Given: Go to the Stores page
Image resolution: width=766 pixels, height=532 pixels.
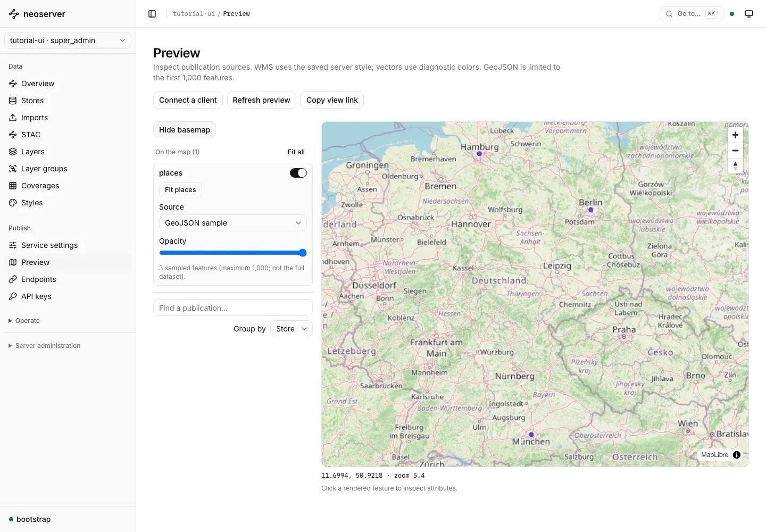Looking at the screenshot, I should point(68,101).
